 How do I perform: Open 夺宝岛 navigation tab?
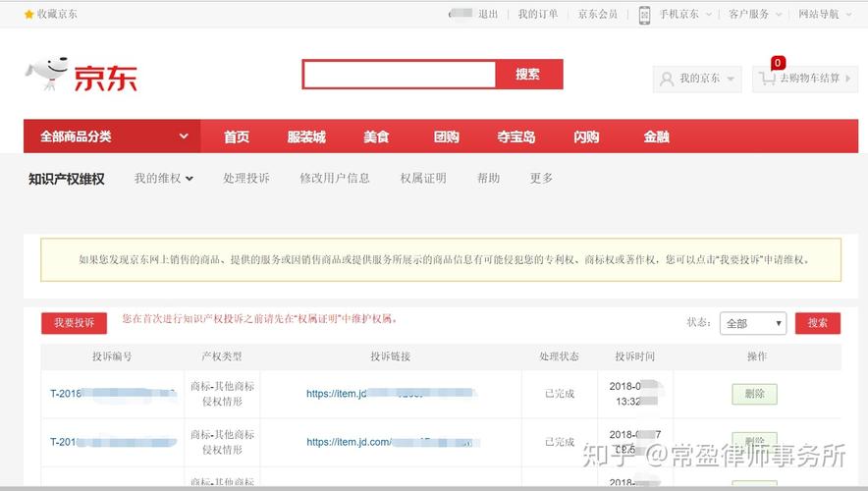(515, 136)
